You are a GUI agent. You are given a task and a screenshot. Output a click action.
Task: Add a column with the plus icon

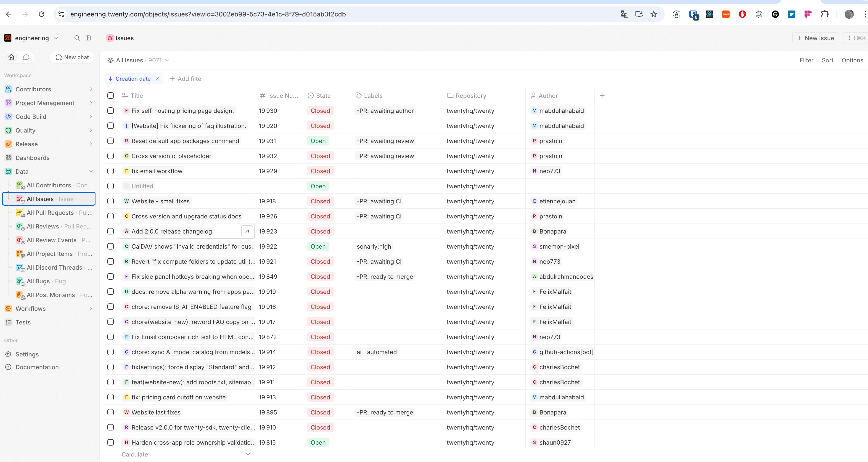click(x=602, y=96)
